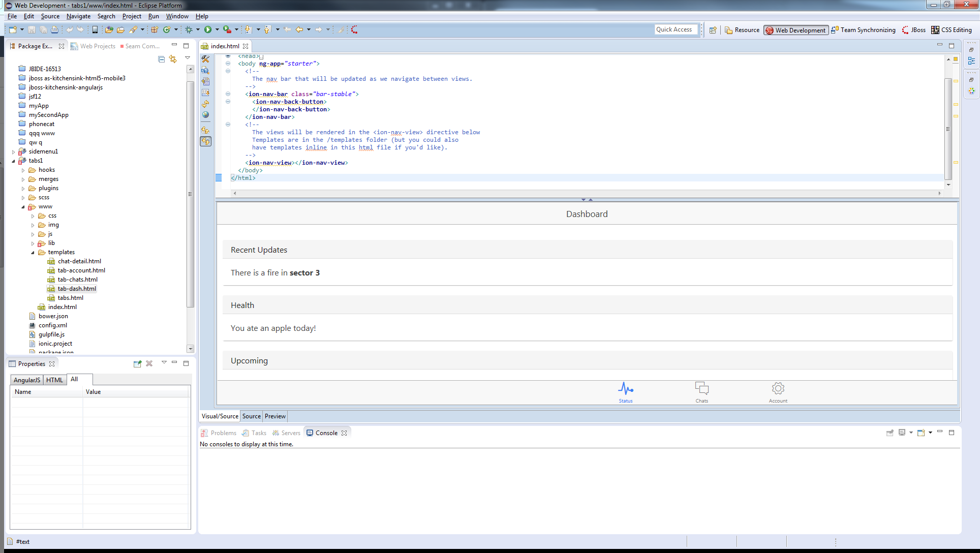The image size is (980, 553).
Task: Collapse the body element fold marker
Action: [228, 64]
